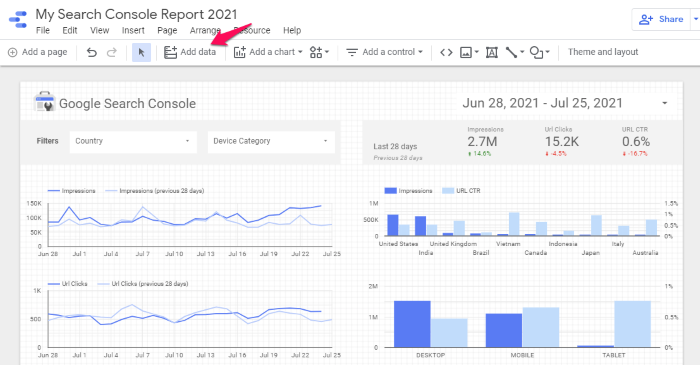The width and height of the screenshot is (700, 365).
Task: Click the Impressions legend entry in line chart
Action: (x=71, y=191)
